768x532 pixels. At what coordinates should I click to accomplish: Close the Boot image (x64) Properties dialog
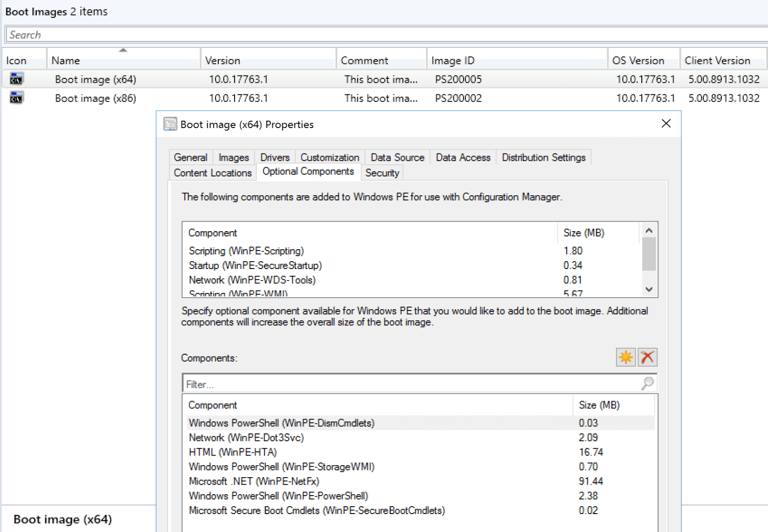666,123
